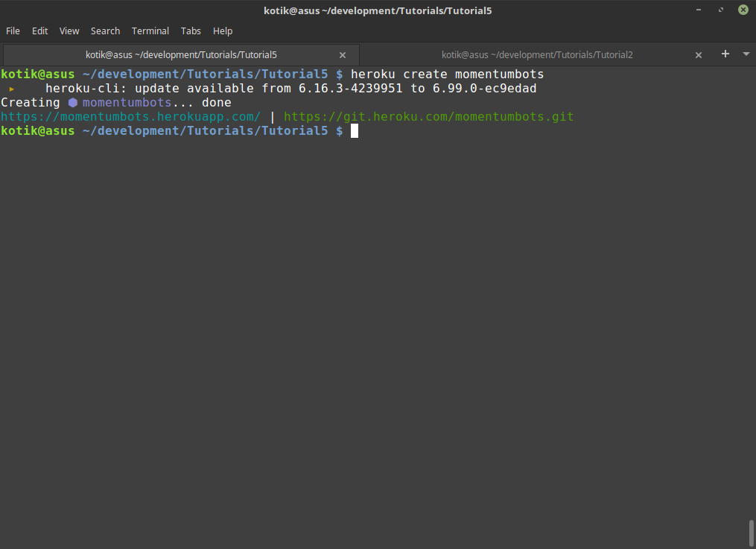Close the Tutorial5 tab

(343, 55)
